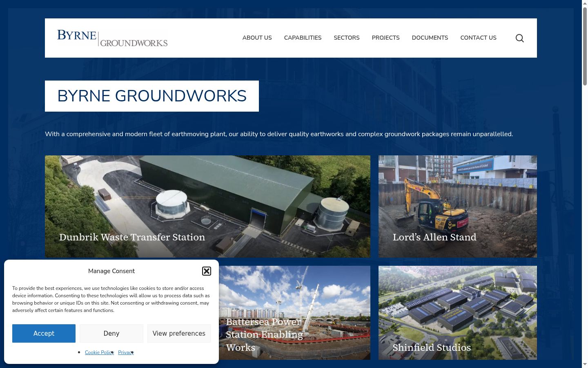588x368 pixels.
Task: Open the Cookie Policy link
Action: coord(99,352)
